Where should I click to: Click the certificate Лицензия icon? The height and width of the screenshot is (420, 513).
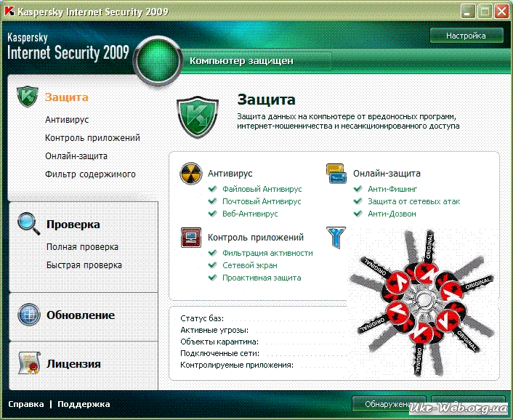coord(29,363)
